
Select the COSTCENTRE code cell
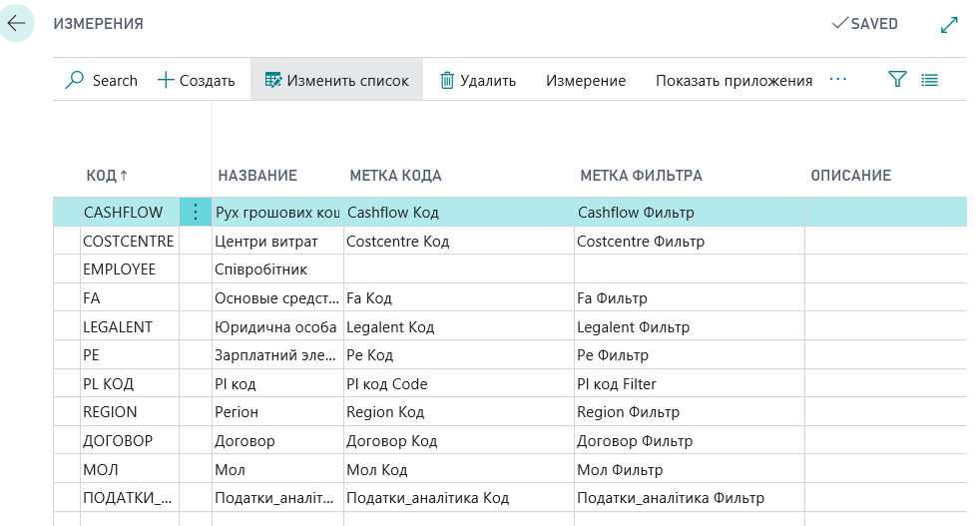pyautogui.click(x=128, y=241)
